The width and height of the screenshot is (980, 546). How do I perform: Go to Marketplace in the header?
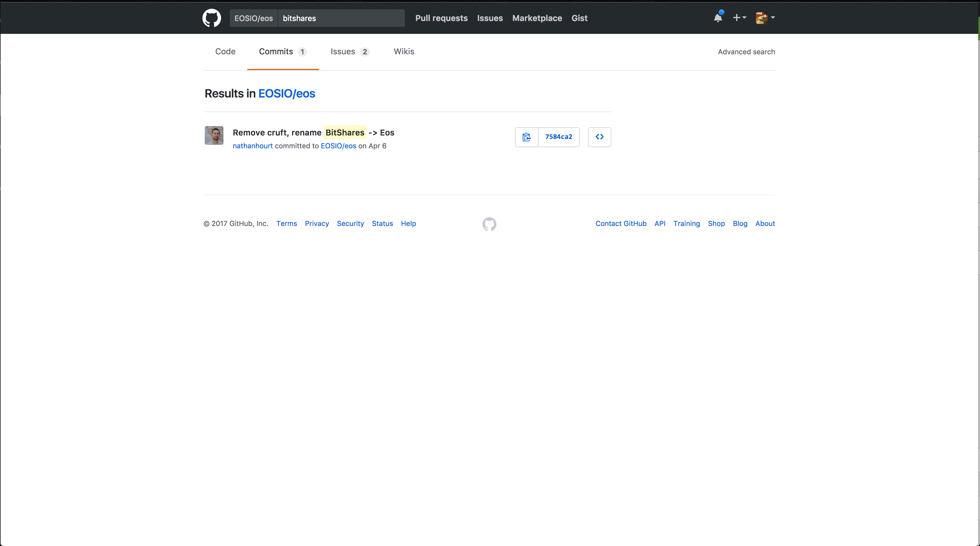[x=537, y=18]
